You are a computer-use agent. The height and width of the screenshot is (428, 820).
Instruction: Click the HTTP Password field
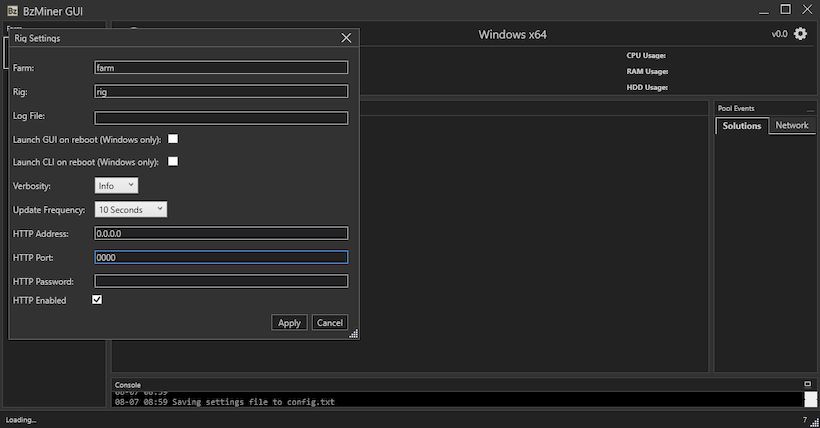(221, 281)
